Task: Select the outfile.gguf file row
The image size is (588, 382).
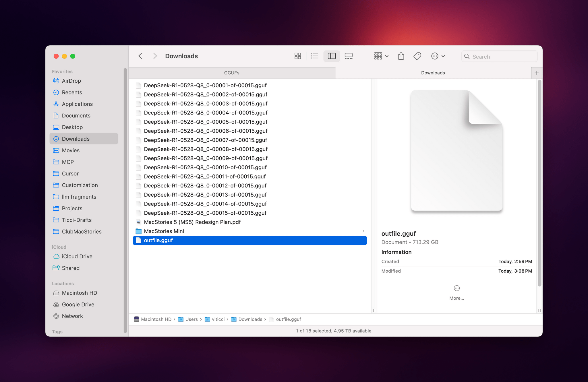Action: [x=250, y=240]
